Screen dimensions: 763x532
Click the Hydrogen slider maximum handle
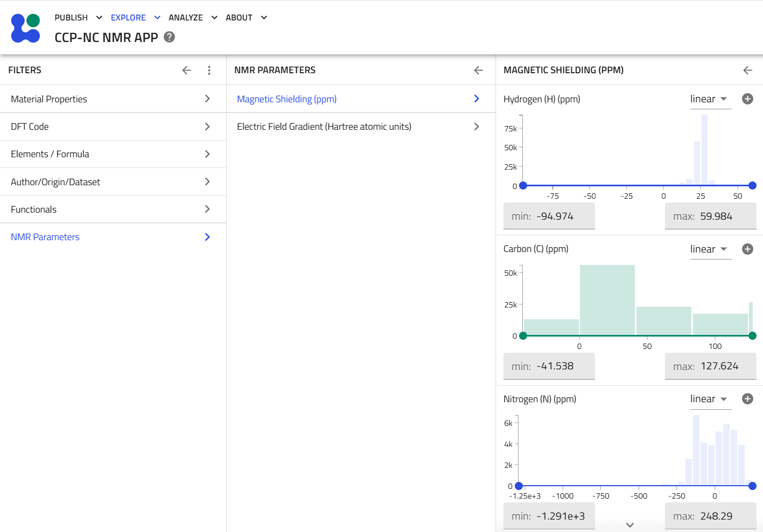[753, 186]
